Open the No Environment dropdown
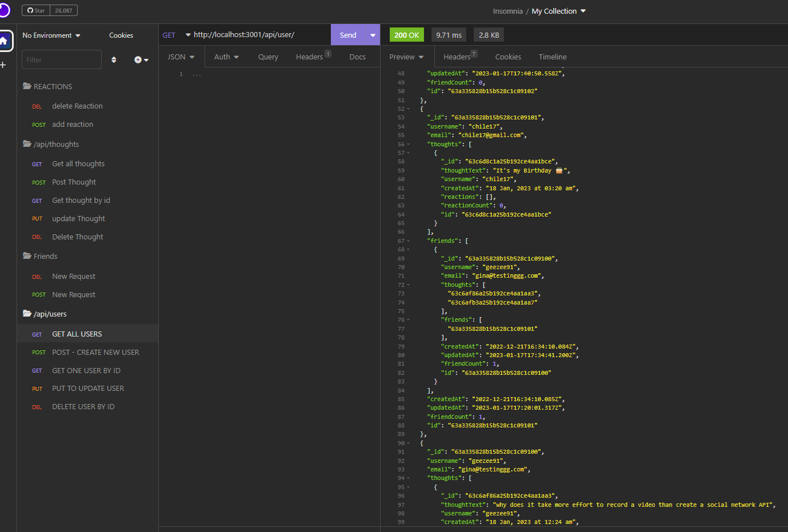Screen dimensions: 788x532 [x=51, y=35]
